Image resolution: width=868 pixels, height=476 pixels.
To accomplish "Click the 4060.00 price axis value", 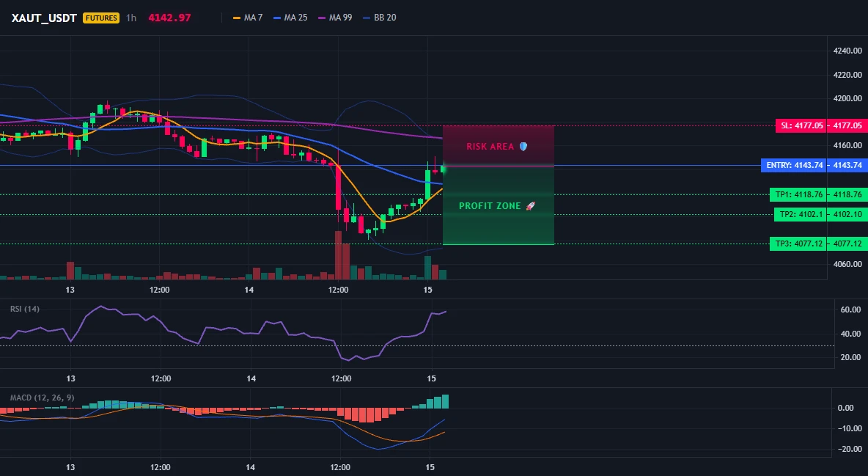I will click(847, 264).
